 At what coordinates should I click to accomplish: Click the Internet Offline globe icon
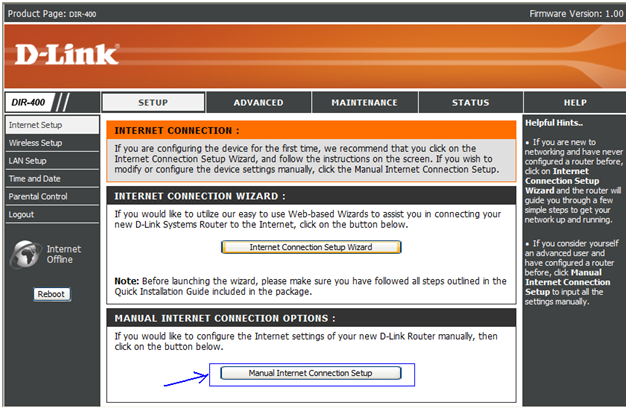pyautogui.click(x=26, y=254)
